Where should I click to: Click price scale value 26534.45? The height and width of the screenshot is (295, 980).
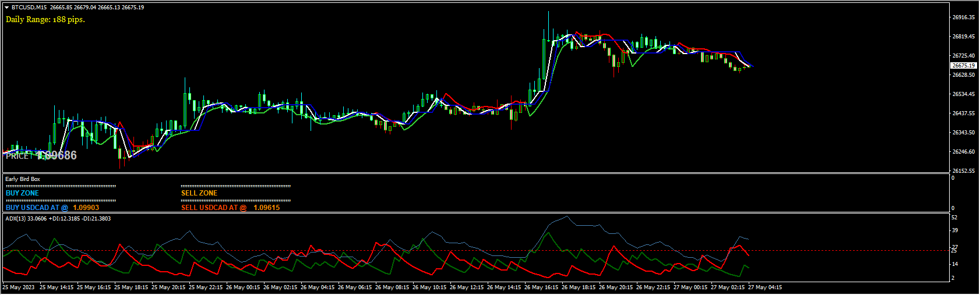(x=964, y=94)
